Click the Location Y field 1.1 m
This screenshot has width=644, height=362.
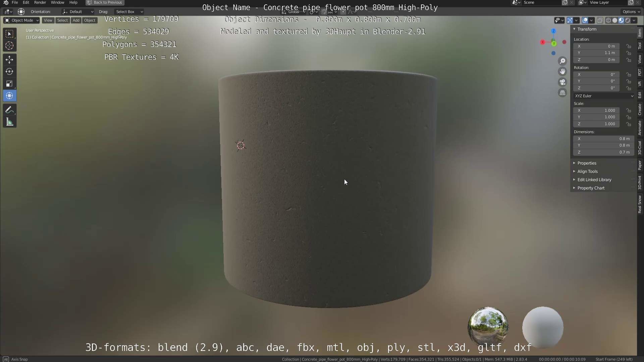click(596, 53)
